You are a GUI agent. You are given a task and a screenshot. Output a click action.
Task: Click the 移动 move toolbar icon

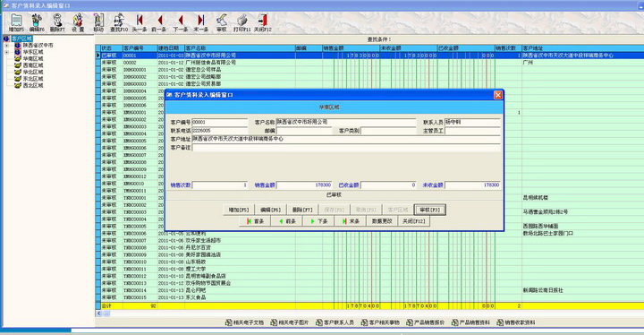[x=98, y=22]
